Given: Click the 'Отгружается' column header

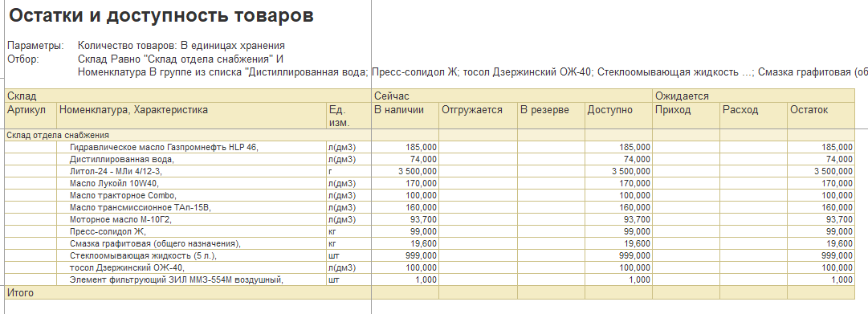Looking at the screenshot, I should pos(479,116).
